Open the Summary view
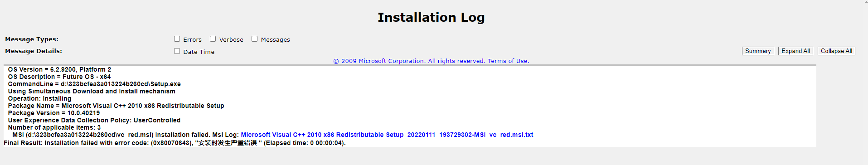Screen dimensions: 868x165 [x=758, y=51]
